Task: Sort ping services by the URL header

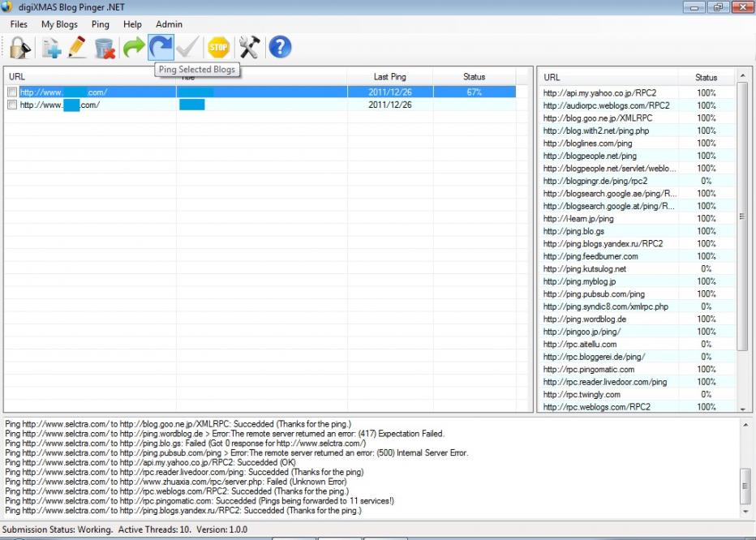Action: click(608, 77)
